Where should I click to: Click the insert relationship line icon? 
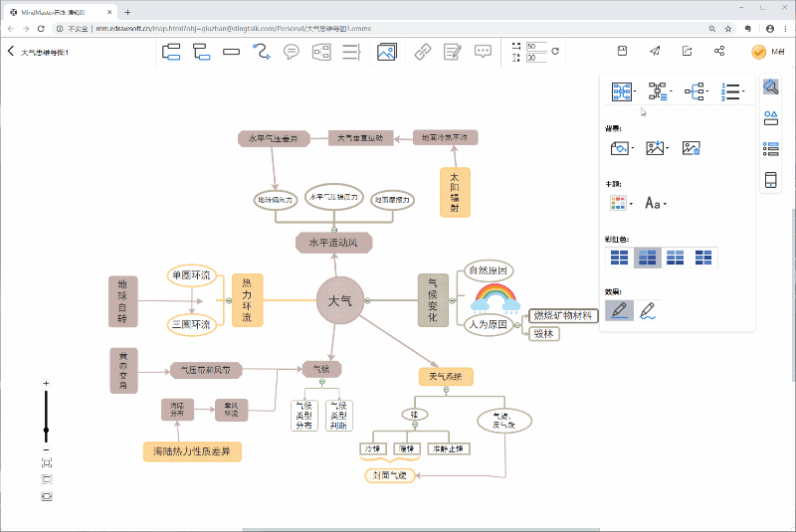pos(262,51)
